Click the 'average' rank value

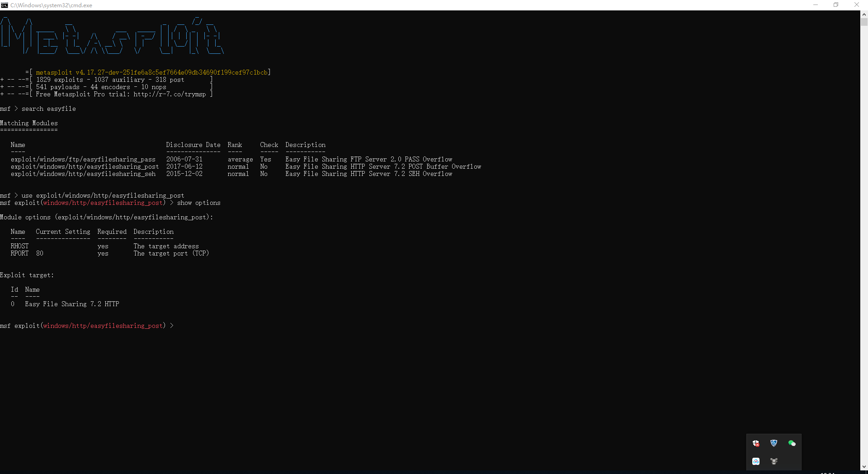tap(240, 159)
